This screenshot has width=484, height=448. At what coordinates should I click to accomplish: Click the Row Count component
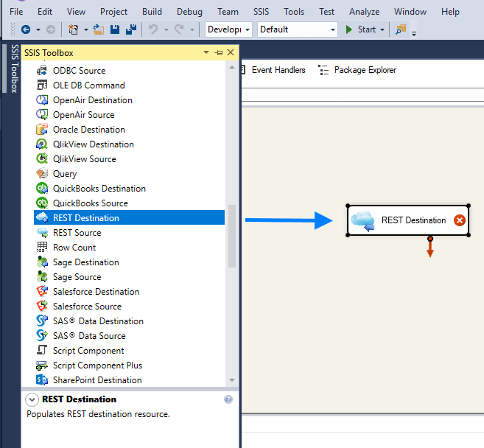coord(74,248)
